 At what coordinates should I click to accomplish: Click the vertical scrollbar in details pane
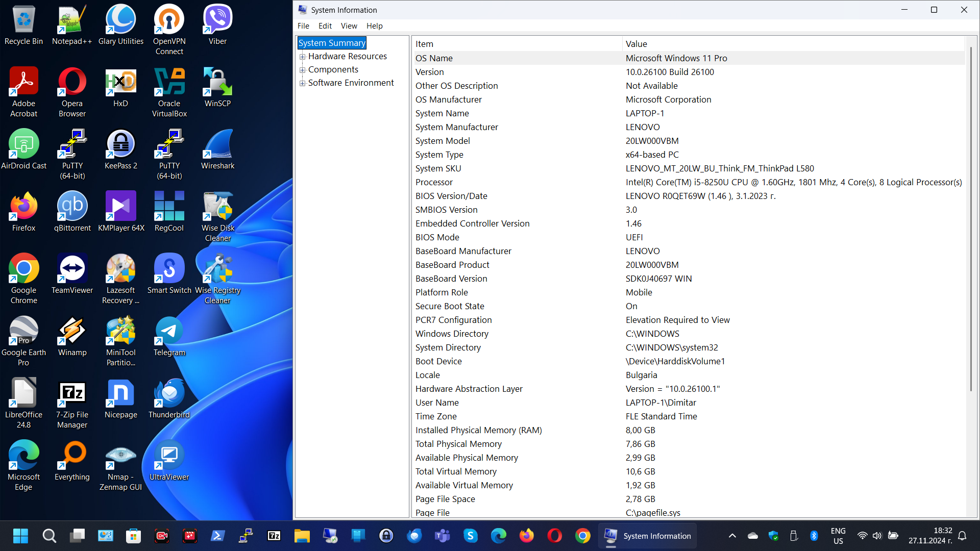tap(971, 219)
